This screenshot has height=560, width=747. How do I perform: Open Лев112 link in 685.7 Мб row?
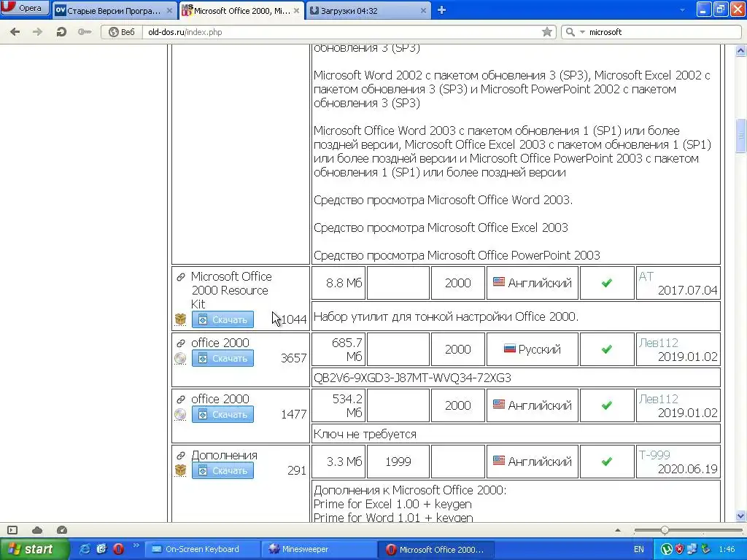[x=659, y=343]
